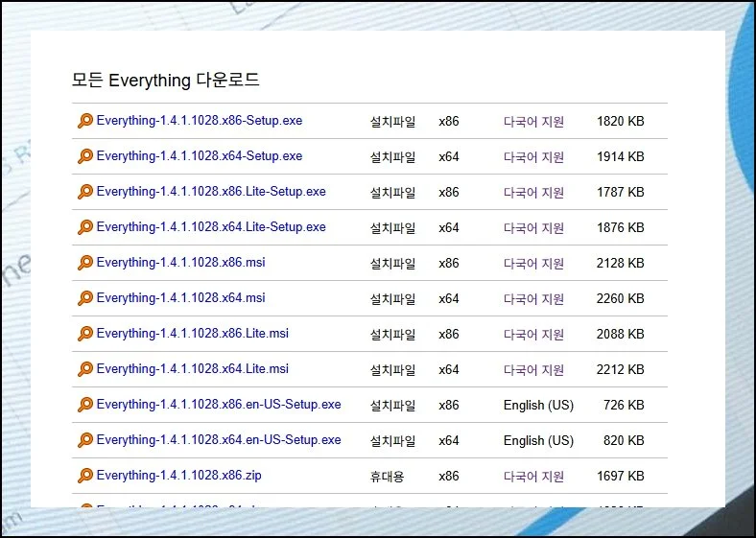Click x86 architecture cell in x86.Lite.msi row
Screen dimensions: 756x538
pos(449,335)
